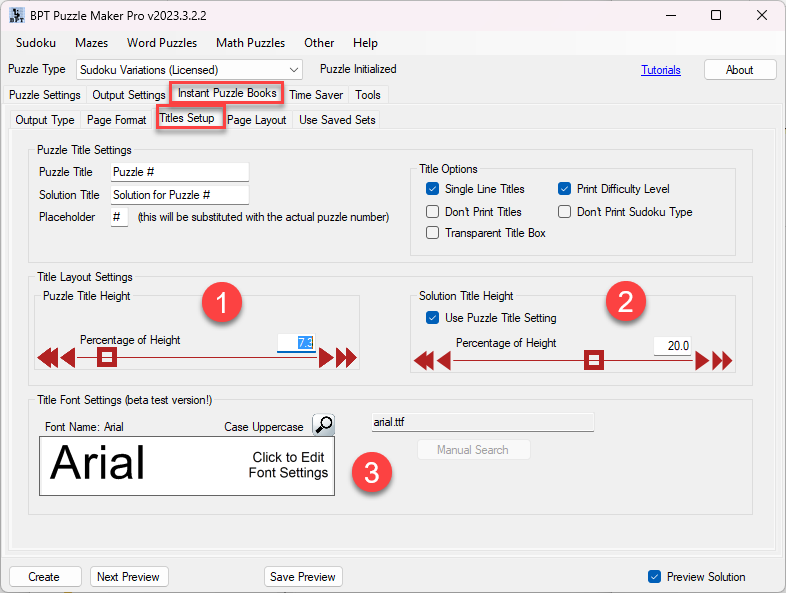Click Solution Title Height double-left arrow
Screen dimensions: 786x593
(x=423, y=361)
